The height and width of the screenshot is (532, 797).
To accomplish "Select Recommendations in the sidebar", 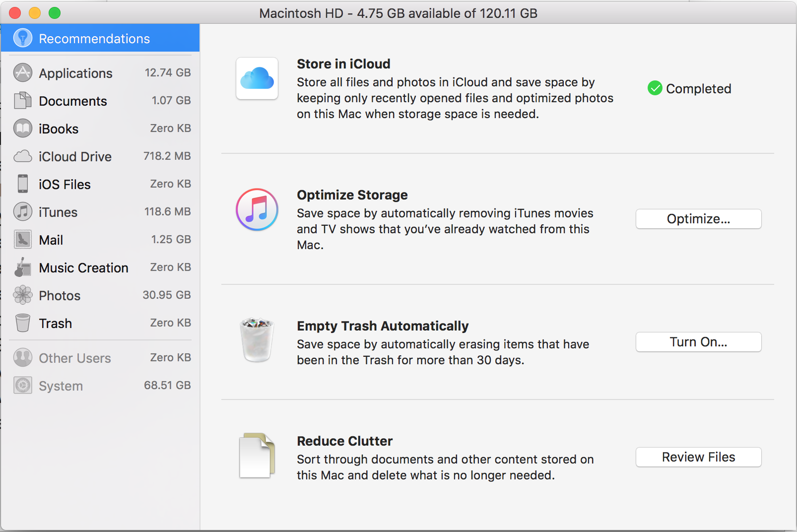I will tap(100, 38).
